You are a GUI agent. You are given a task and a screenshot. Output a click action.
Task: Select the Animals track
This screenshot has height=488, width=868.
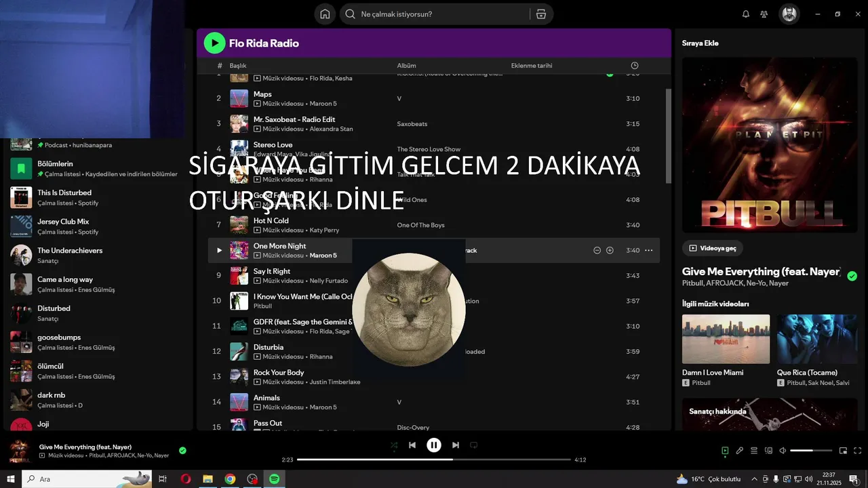tap(267, 398)
